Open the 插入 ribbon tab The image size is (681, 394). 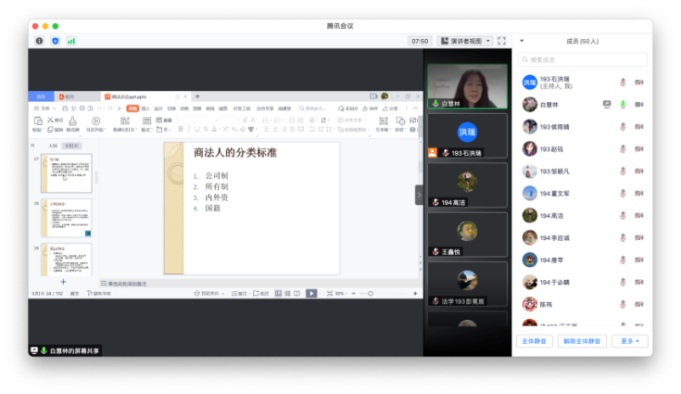point(145,108)
